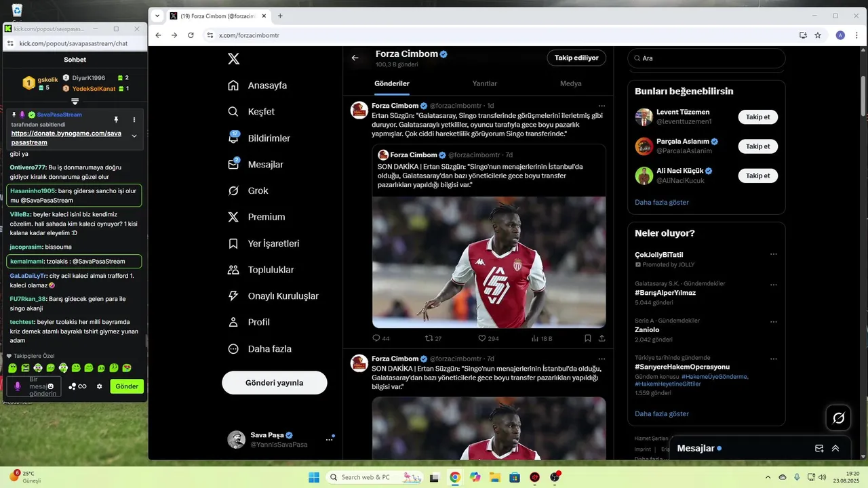This screenshot has width=868, height=488.
Task: Open the X logo home icon
Action: [233, 59]
